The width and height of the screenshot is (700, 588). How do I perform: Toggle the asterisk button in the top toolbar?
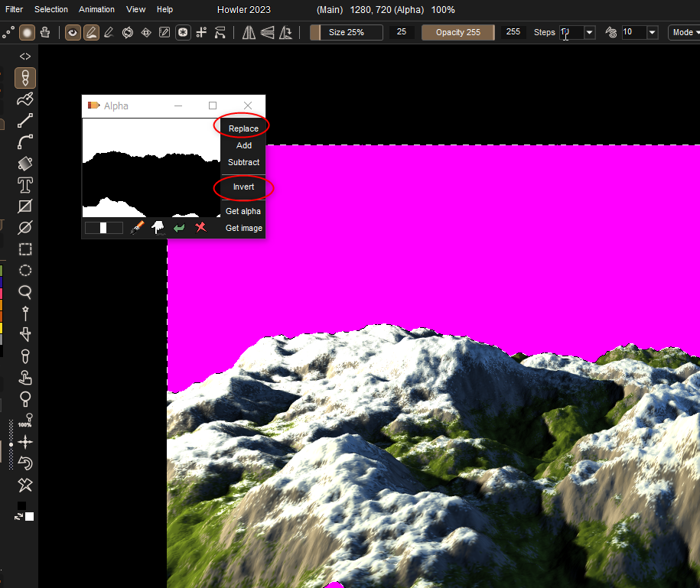point(183,32)
